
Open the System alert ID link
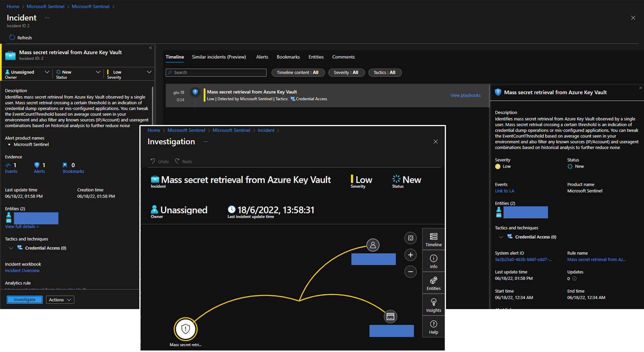point(523,259)
